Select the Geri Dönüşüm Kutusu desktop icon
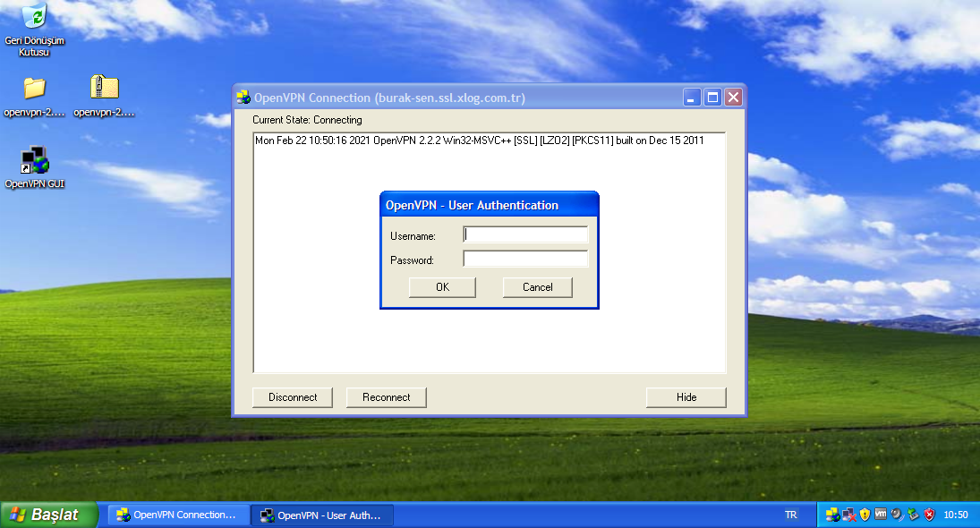The width and height of the screenshot is (980, 528). point(34,30)
